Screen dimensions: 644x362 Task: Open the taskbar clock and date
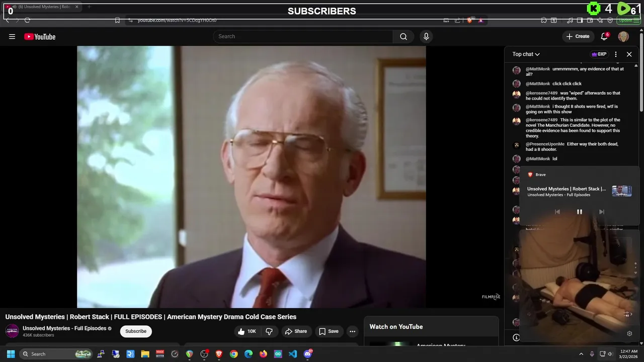pyautogui.click(x=629, y=354)
